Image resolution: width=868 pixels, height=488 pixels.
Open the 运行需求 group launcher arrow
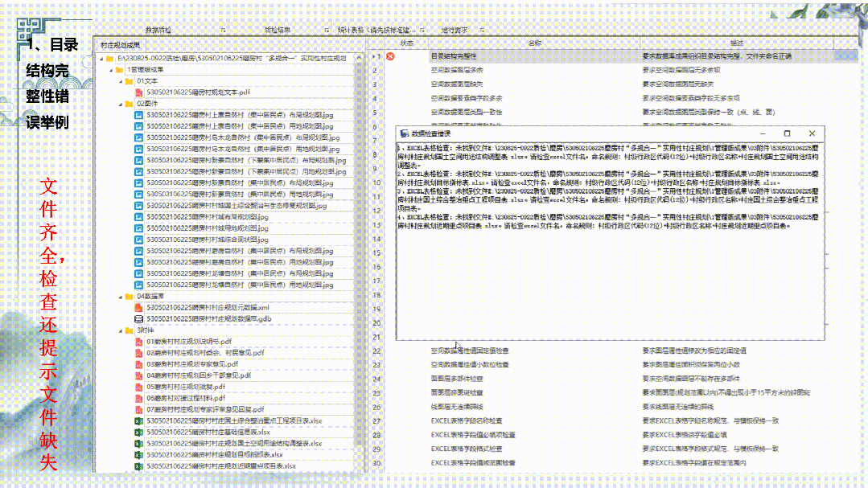pos(482,30)
